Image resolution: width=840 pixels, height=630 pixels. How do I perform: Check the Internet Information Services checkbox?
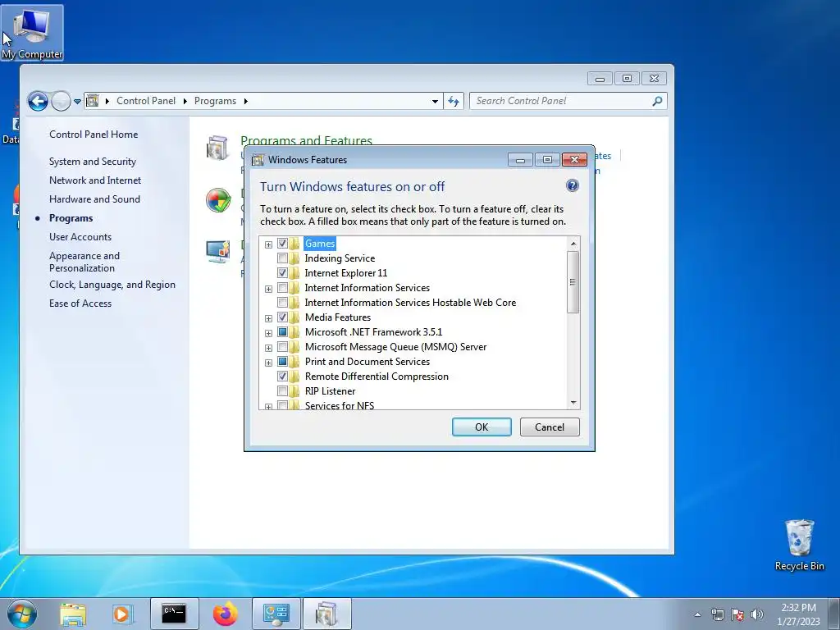tap(282, 288)
